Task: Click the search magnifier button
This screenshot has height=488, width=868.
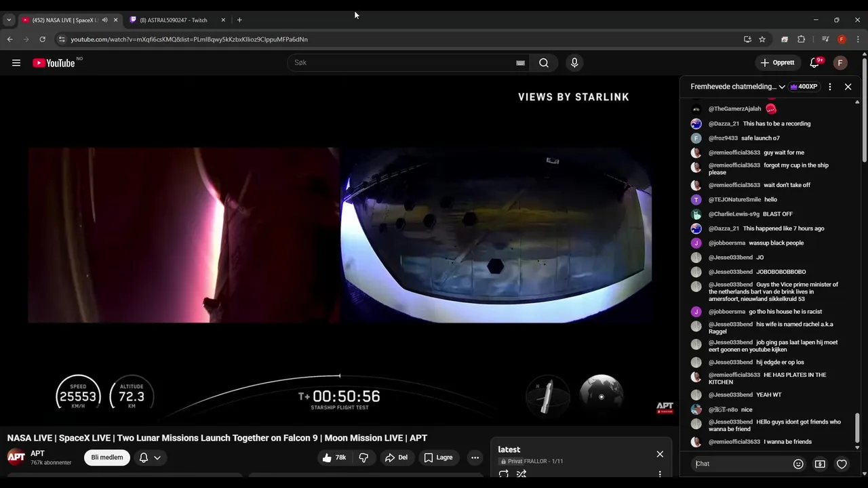Action: click(x=544, y=63)
